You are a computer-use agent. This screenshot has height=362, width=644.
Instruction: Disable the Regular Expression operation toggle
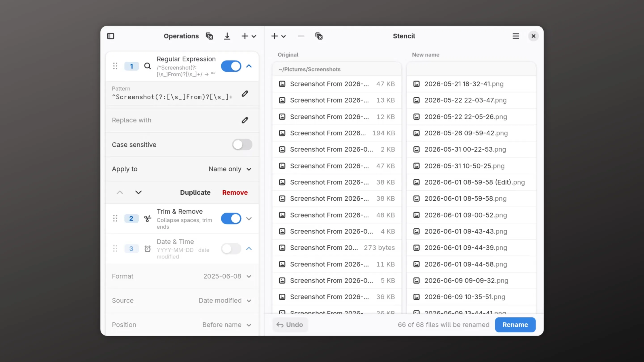pyautogui.click(x=231, y=66)
